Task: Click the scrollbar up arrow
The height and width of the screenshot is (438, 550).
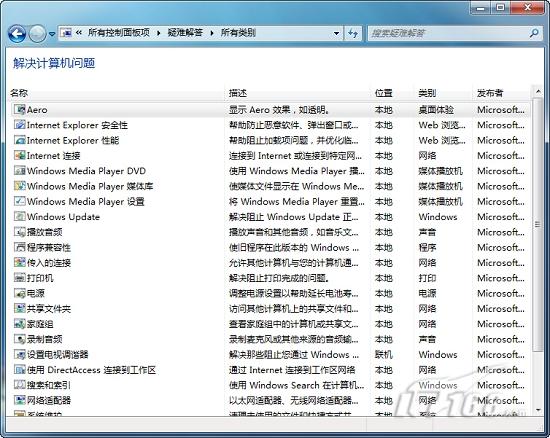Action: (538, 92)
